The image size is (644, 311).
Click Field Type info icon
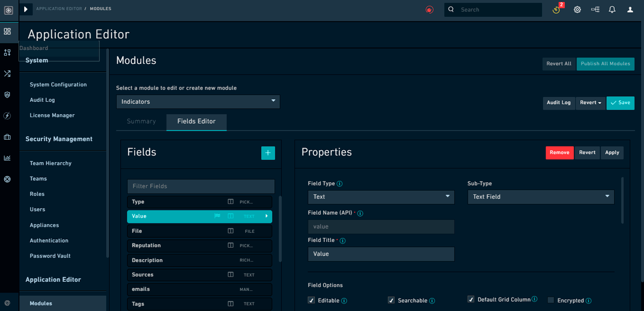click(x=340, y=184)
